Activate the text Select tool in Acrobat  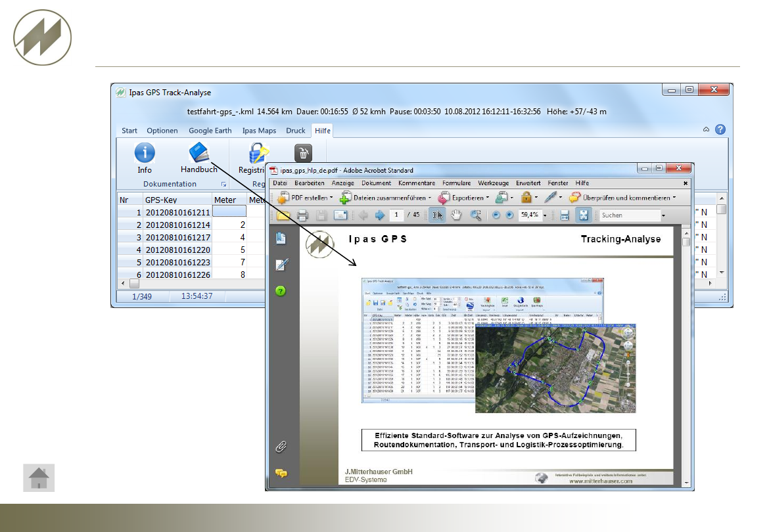pyautogui.click(x=437, y=215)
